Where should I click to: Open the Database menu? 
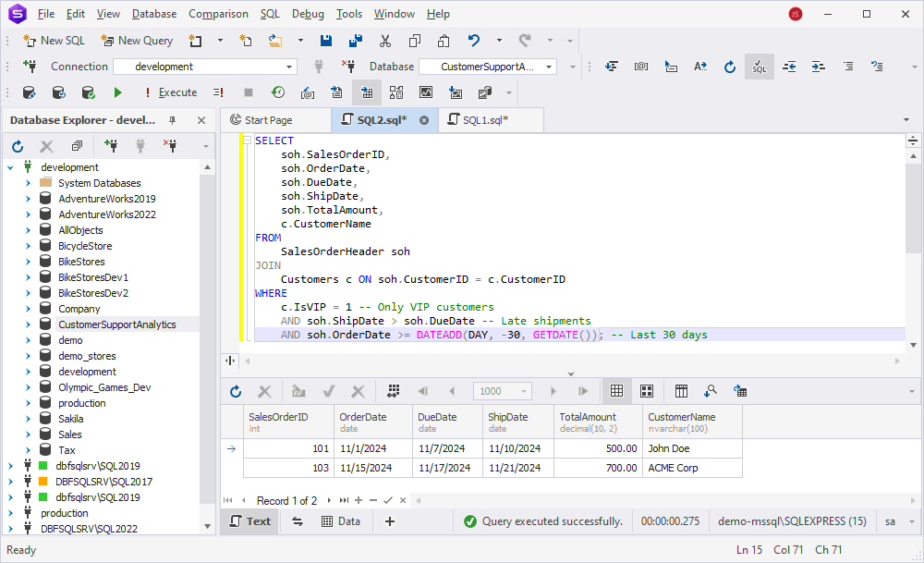click(153, 14)
